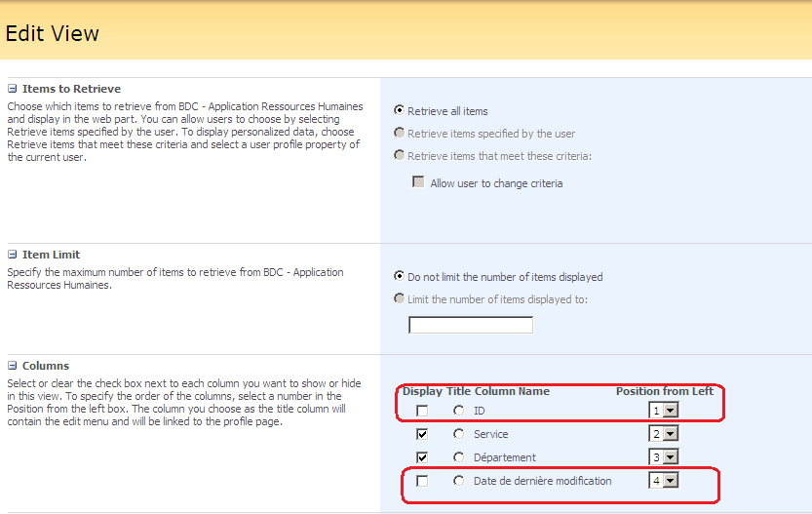Select Retrieve all items option
Viewport: 812px width, 514px height.
(x=400, y=110)
